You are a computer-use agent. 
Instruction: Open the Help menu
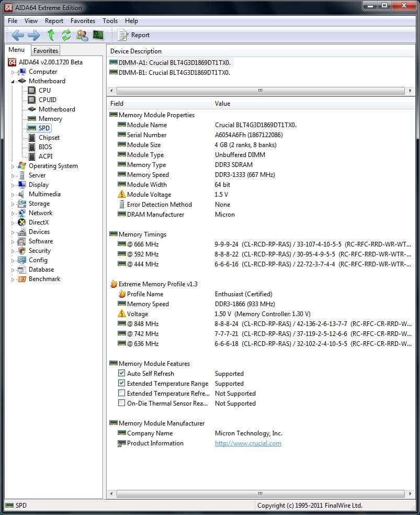click(x=131, y=21)
